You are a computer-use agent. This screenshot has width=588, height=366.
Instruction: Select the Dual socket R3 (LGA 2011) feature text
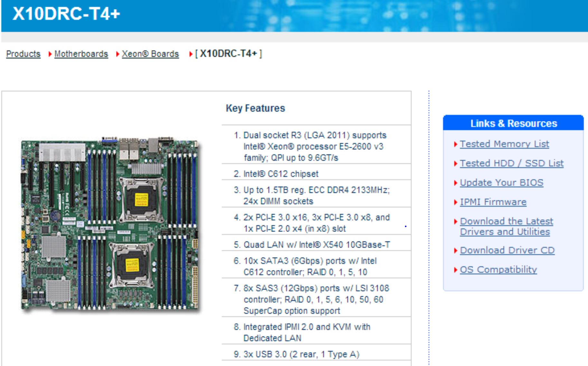pos(315,146)
